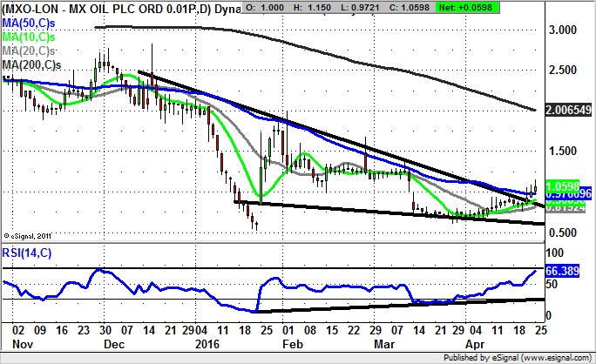The height and width of the screenshot is (364, 596).
Task: Click the 2.006549 price marker on axis
Action: 567,111
